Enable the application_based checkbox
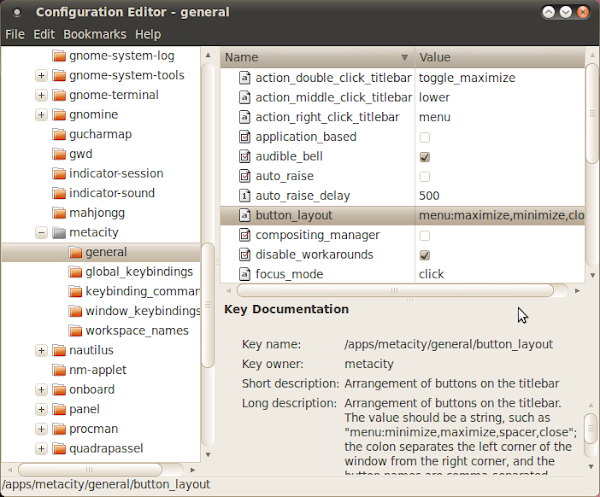The image size is (600, 497). 424,137
